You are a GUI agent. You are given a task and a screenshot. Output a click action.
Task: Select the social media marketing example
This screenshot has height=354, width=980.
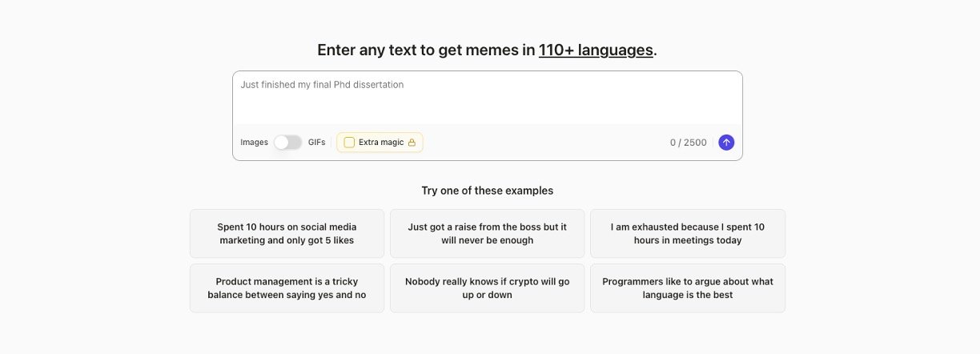coord(287,234)
